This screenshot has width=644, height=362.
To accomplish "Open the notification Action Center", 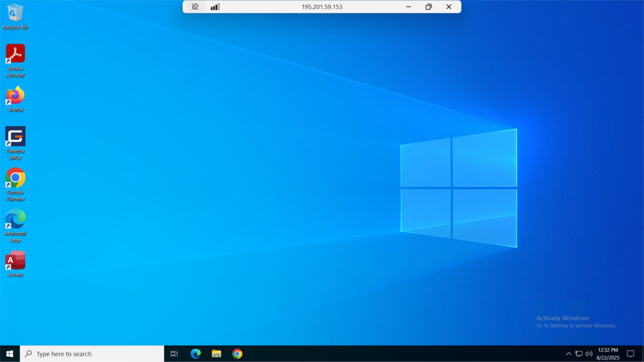I will coord(630,354).
